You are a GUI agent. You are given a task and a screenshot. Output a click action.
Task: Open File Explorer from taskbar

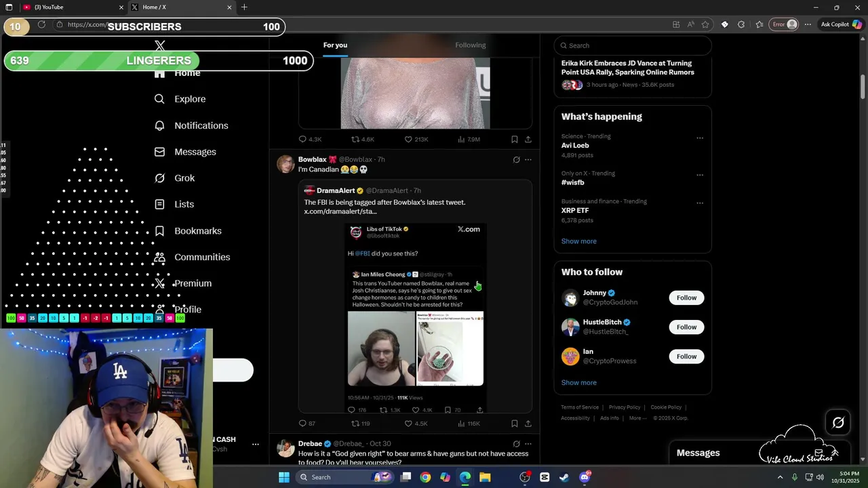pos(485,477)
